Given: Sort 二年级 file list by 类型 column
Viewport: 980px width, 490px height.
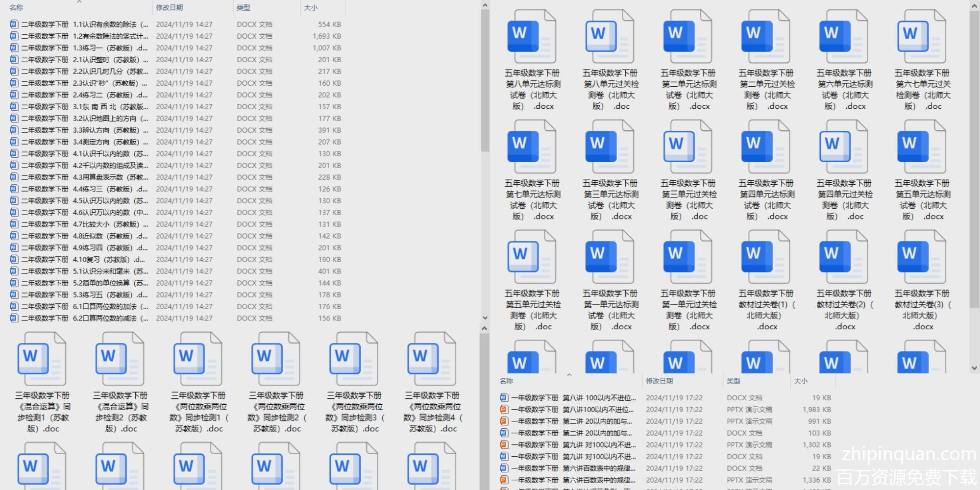Looking at the screenshot, I should [244, 7].
